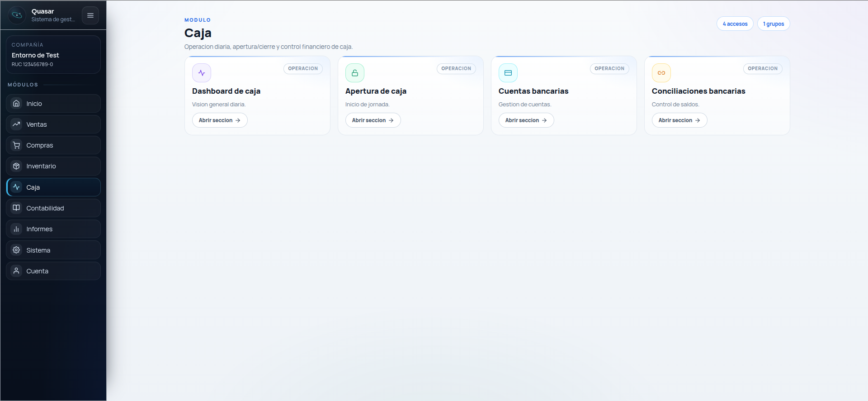
Task: Click the 'Control de saldos.' description
Action: click(675, 105)
